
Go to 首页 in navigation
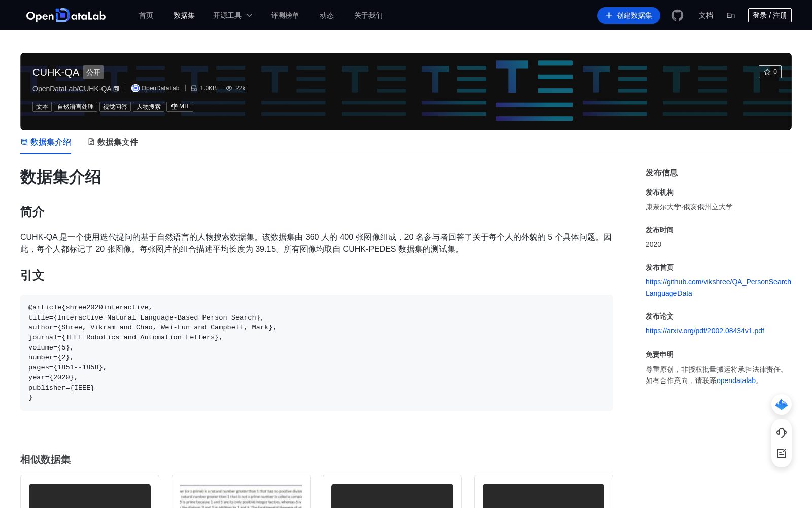(146, 15)
